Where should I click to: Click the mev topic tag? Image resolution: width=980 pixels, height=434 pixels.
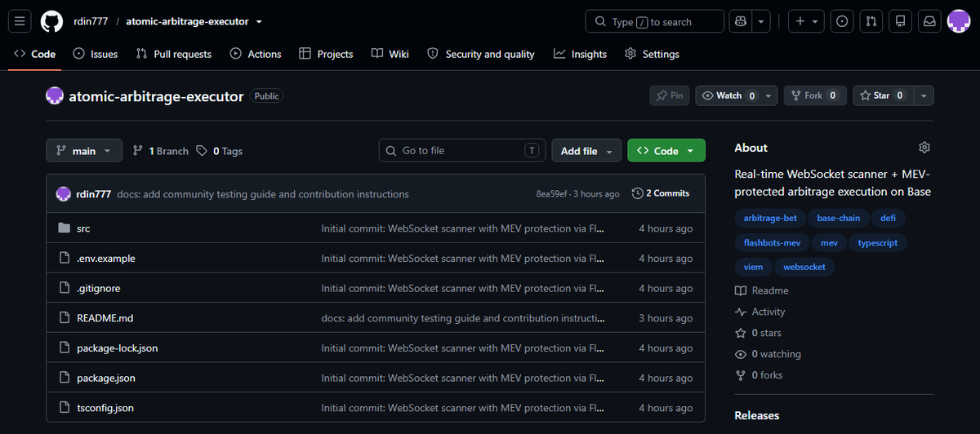(829, 242)
